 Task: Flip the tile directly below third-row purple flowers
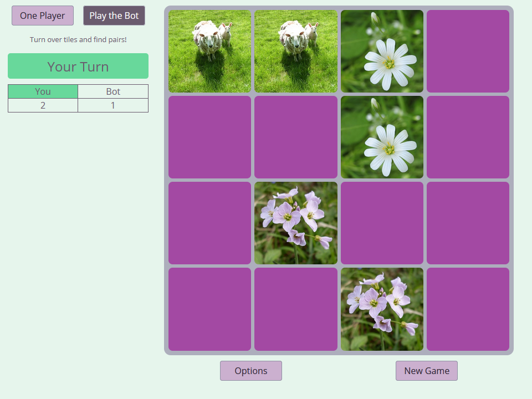tap(296, 309)
